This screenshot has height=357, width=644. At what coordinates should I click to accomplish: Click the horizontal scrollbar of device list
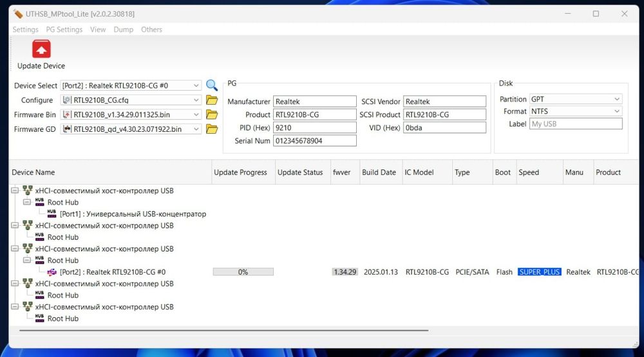coord(224,330)
